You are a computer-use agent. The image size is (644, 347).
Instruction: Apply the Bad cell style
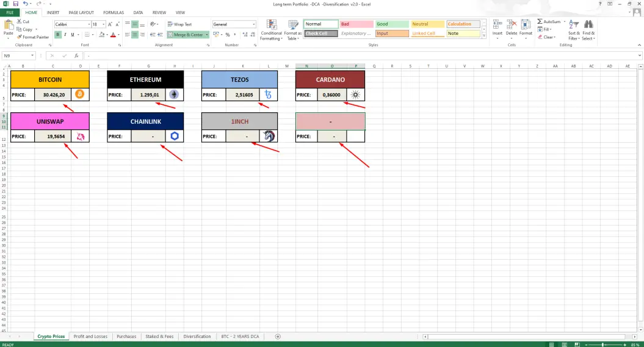click(356, 24)
